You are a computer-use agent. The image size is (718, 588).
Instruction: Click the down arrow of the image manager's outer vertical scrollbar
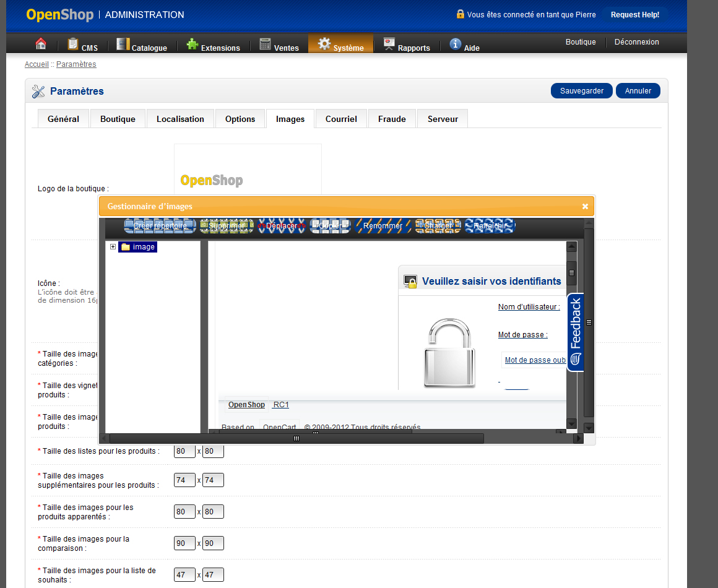589,428
